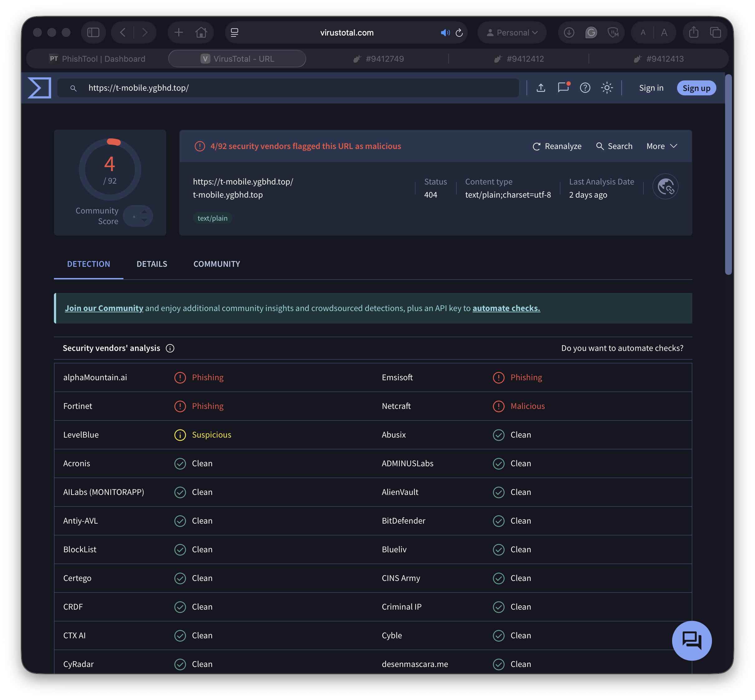The width and height of the screenshot is (755, 700).
Task: Click the Sign in link
Action: click(651, 88)
